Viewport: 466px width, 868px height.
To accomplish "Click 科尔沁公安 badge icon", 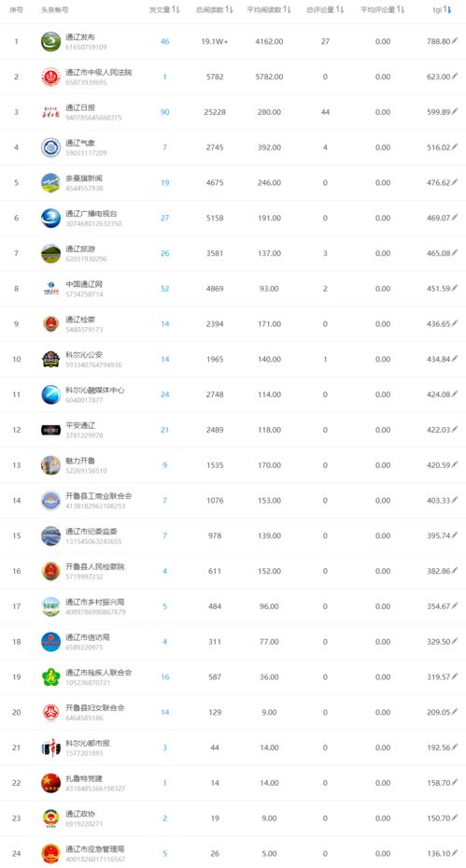I will coord(51,360).
